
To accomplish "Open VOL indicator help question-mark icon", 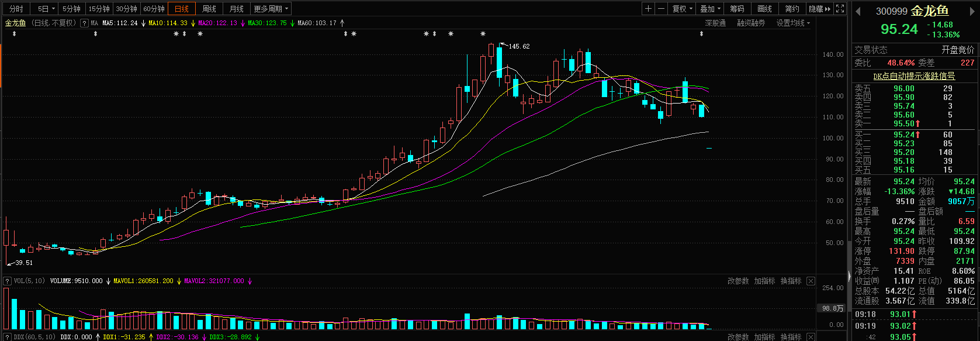I will (x=7, y=281).
